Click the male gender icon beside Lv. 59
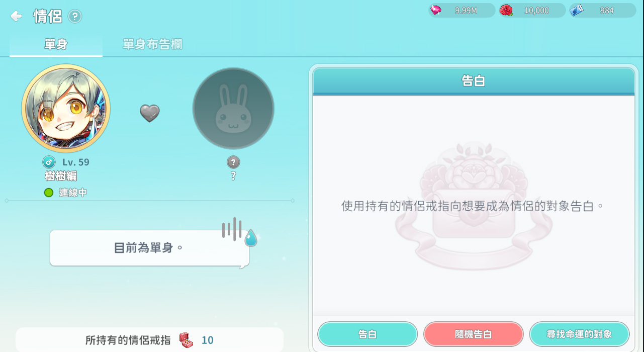Screen dimensions: 644x352 pos(49,162)
